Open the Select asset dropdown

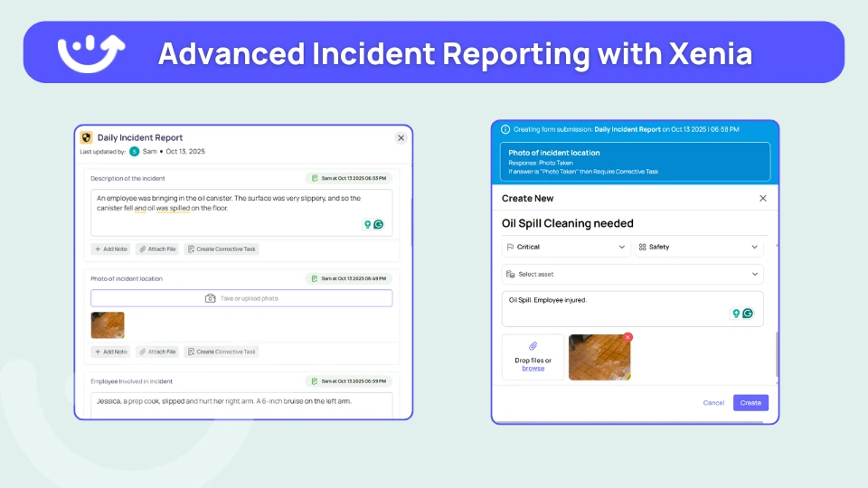pyautogui.click(x=632, y=275)
